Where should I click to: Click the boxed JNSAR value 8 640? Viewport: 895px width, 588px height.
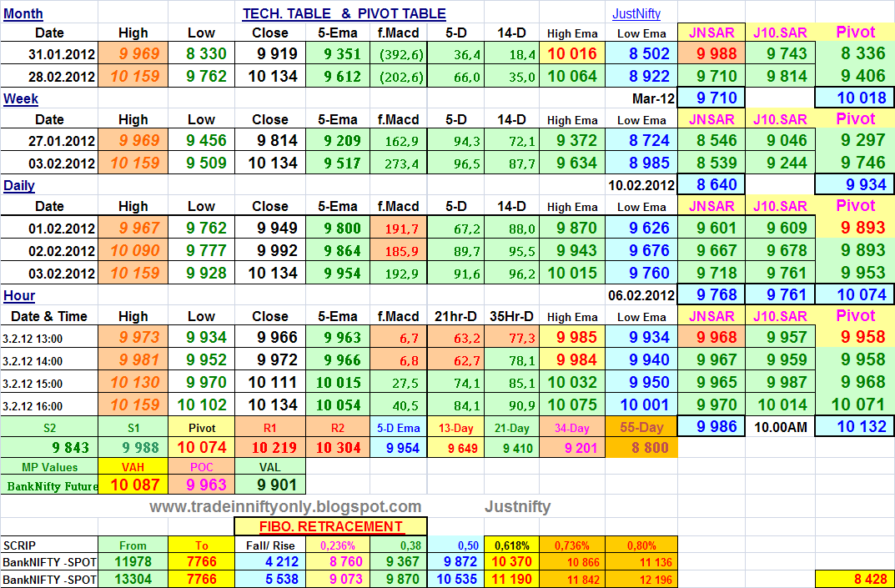coord(711,184)
